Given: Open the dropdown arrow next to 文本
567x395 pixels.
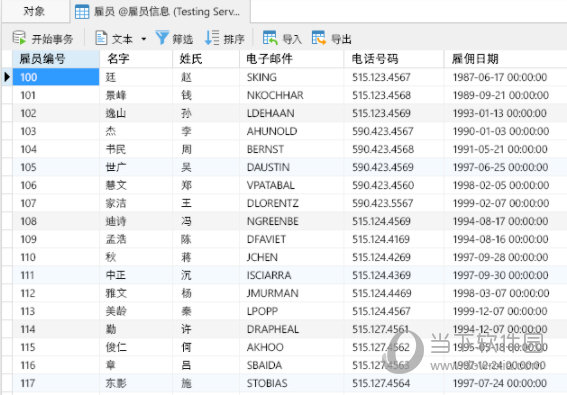Looking at the screenshot, I should (144, 39).
